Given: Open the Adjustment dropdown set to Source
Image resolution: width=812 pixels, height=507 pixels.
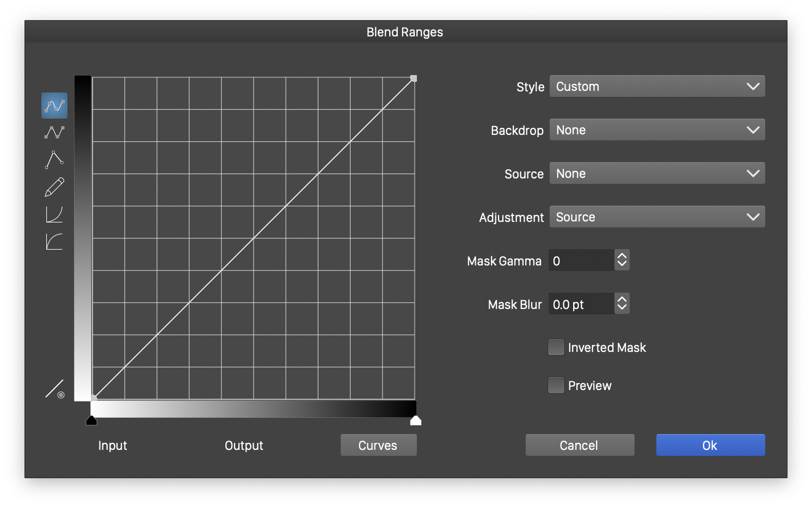Looking at the screenshot, I should coord(657,217).
